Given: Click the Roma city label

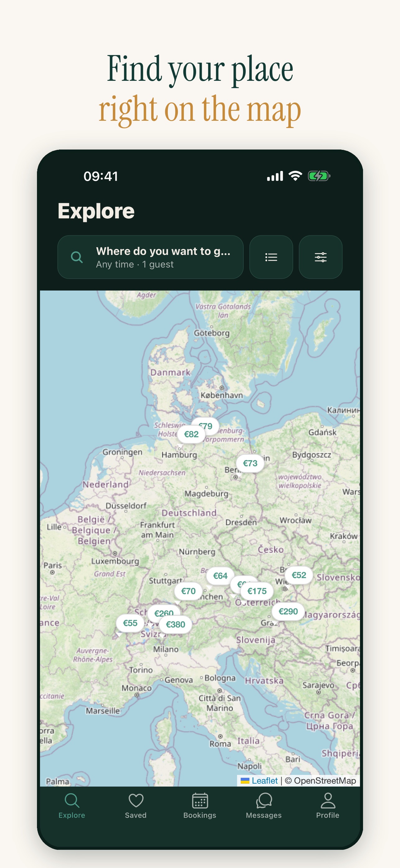Looking at the screenshot, I should pyautogui.click(x=220, y=744).
